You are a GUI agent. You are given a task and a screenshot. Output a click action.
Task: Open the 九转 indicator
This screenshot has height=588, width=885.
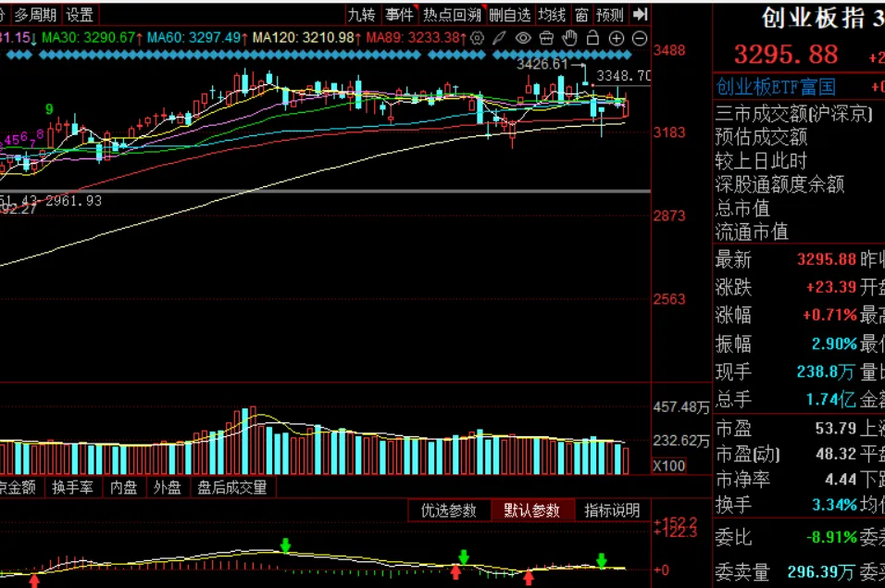click(362, 15)
